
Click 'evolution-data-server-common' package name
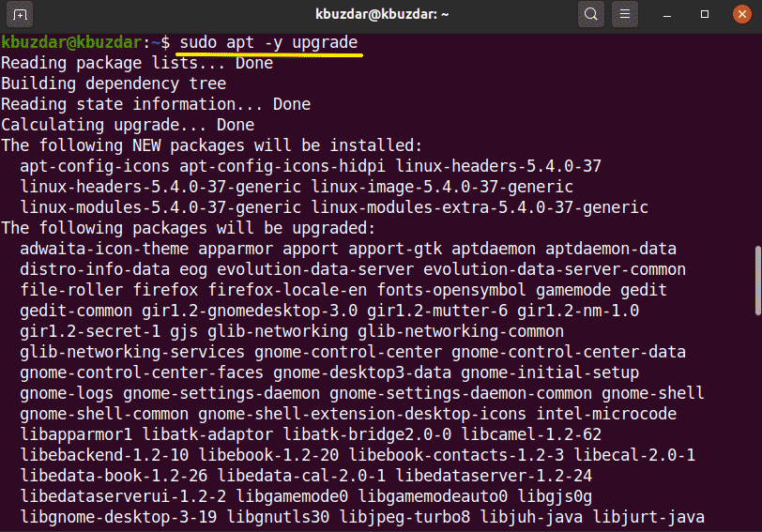coord(555,269)
